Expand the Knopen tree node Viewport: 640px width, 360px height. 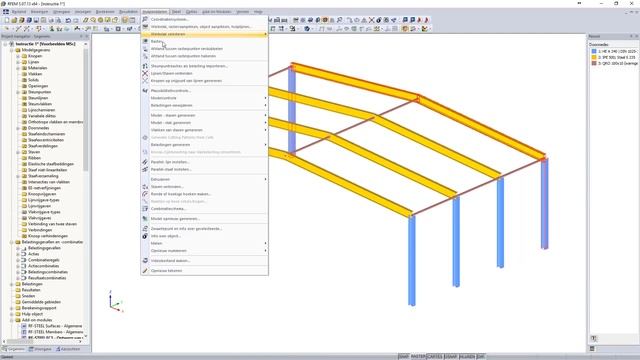(18, 56)
